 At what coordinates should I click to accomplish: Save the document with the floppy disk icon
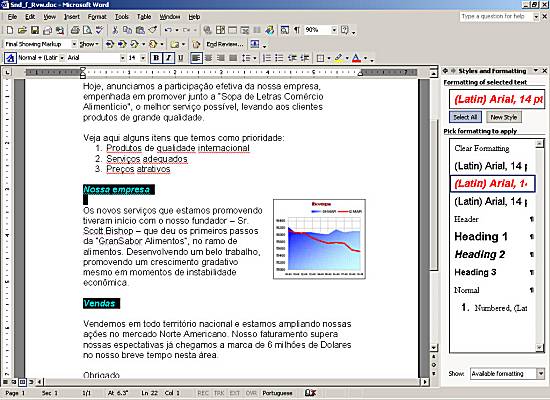pyautogui.click(x=35, y=30)
